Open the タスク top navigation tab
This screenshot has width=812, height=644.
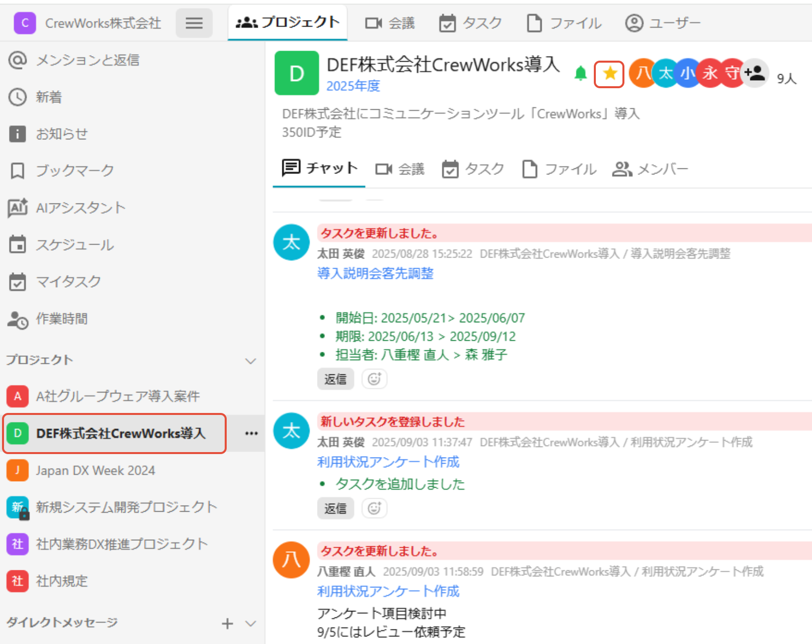click(470, 23)
